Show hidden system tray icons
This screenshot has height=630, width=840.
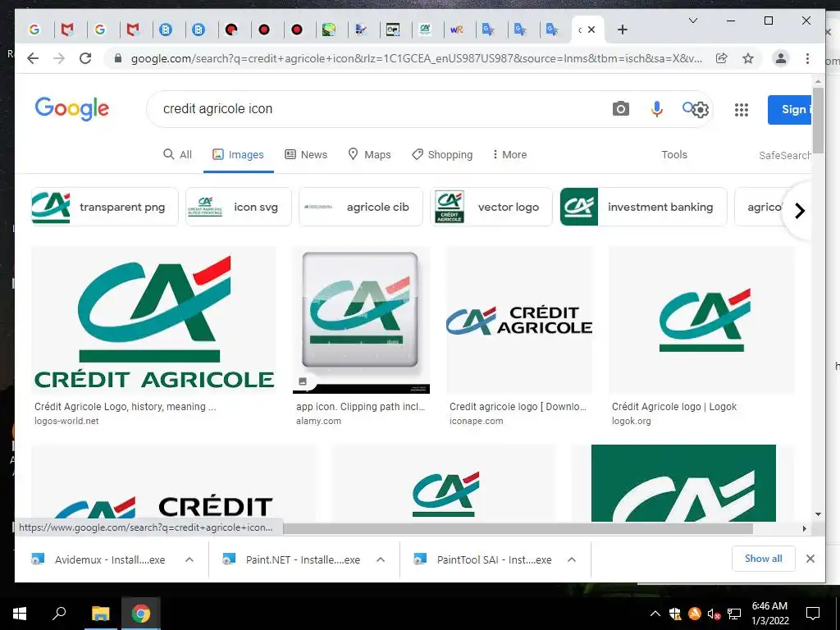(x=655, y=614)
